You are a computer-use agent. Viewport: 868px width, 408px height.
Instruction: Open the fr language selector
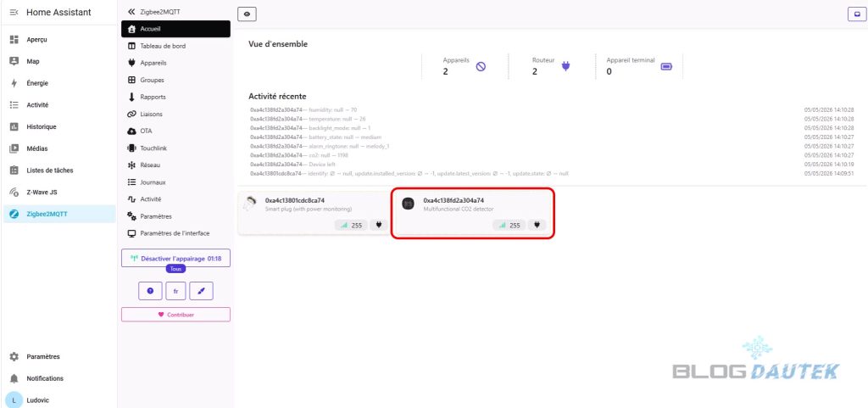point(175,291)
